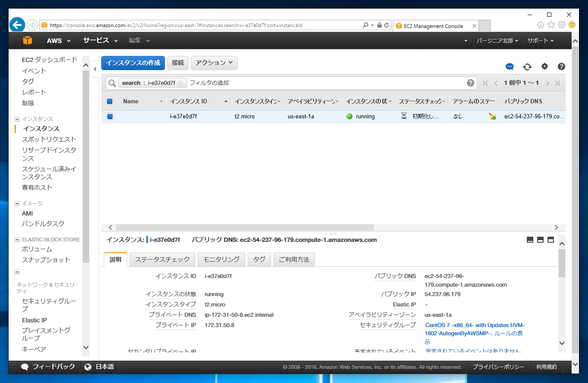Collapse the ELASTIC BLOCK STORE section
Viewport: 588px width, 383px height.
click(x=17, y=240)
